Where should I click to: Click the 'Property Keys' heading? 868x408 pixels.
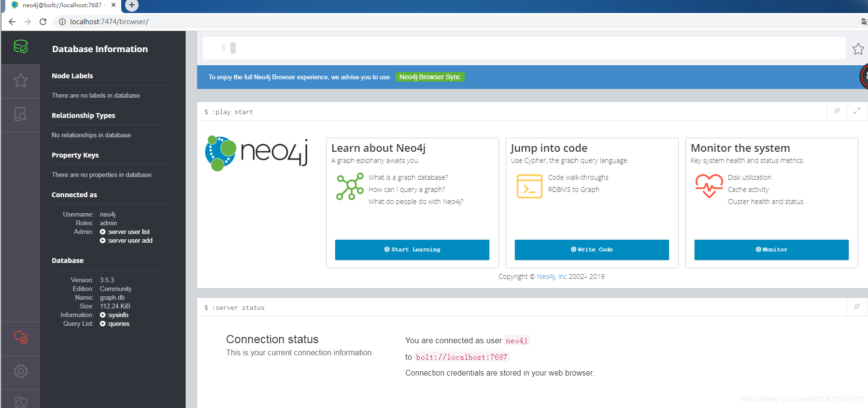[75, 155]
